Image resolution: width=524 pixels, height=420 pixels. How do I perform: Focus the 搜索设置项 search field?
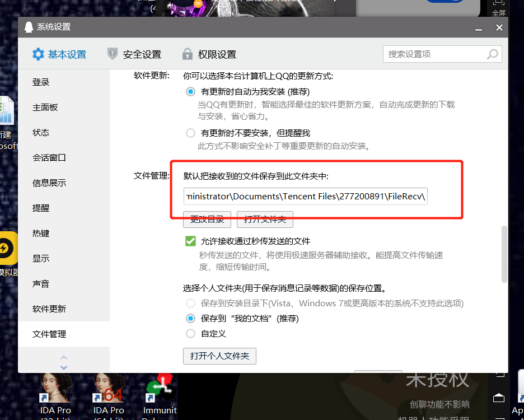click(x=442, y=54)
